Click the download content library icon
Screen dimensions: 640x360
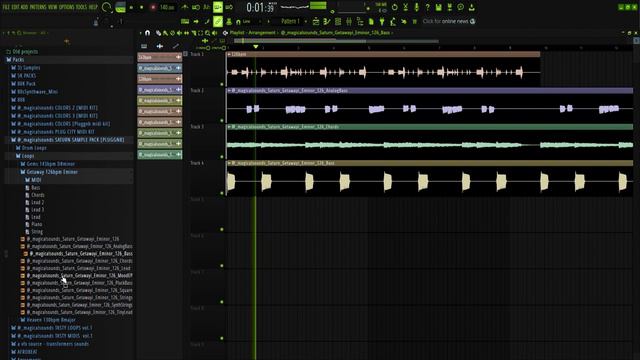point(471,7)
